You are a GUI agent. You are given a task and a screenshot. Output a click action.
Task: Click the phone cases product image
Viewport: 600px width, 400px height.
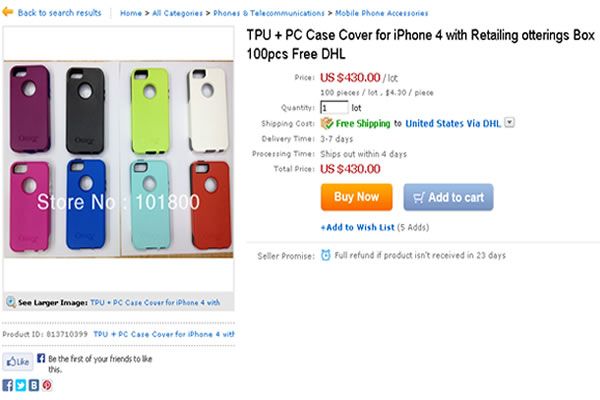[118, 175]
